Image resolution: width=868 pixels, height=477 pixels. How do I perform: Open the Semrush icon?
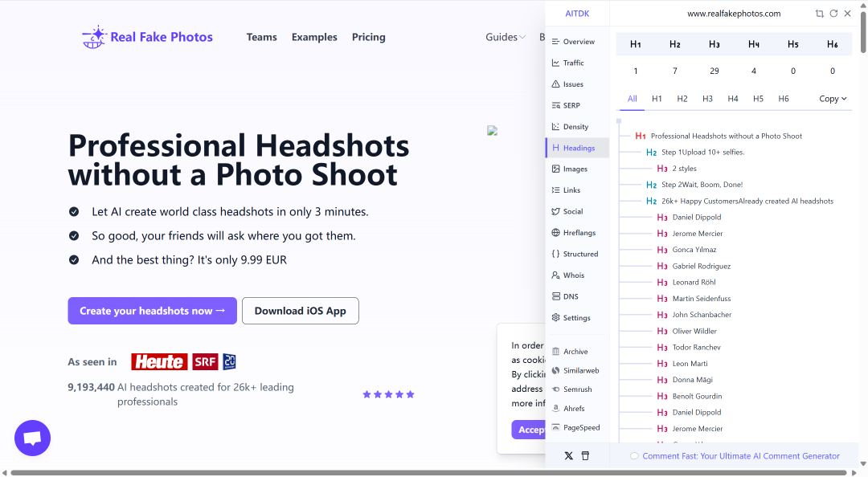[x=556, y=389]
